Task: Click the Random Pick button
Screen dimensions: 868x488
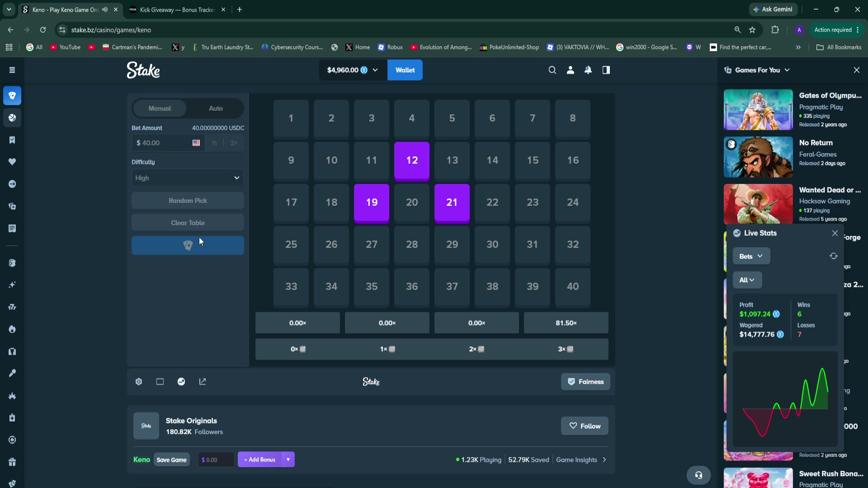Action: 188,201
